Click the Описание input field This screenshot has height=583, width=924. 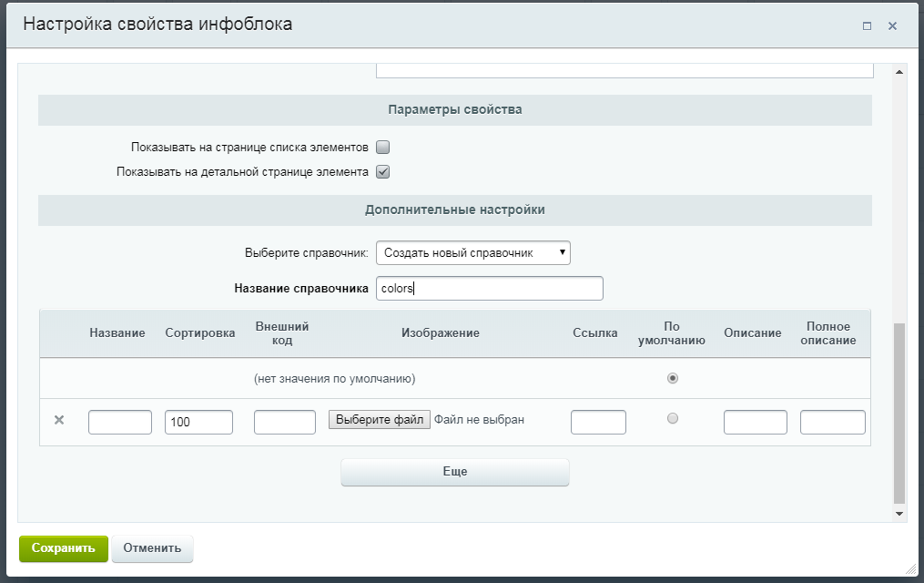click(x=756, y=422)
